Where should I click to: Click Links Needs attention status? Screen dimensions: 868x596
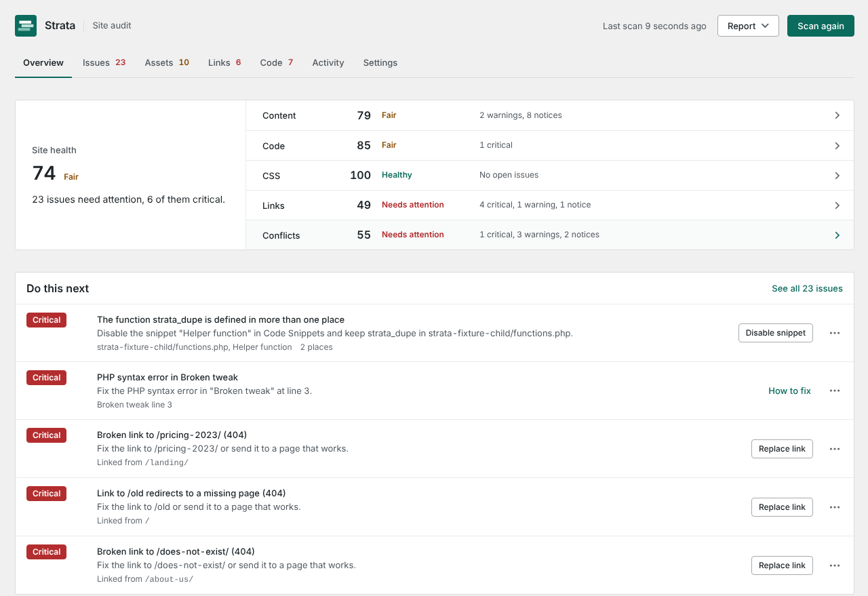pos(413,205)
